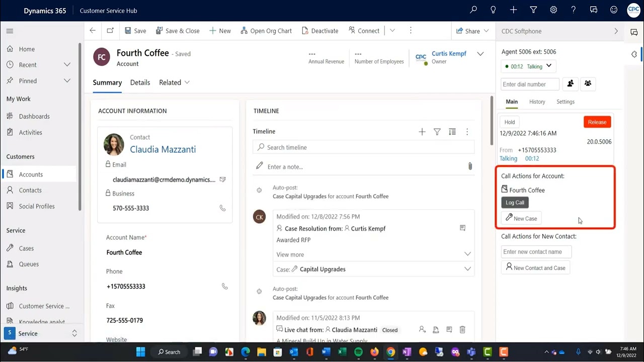Expand the Recent navigation group
Screen dimensions: 644x362
click(67, 65)
